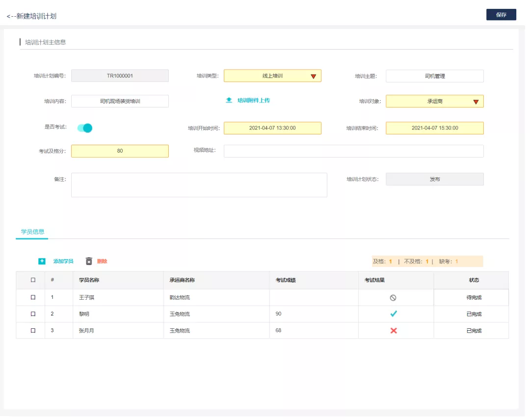This screenshot has height=420, width=530.
Task: Click the green plus add-student icon
Action: click(x=42, y=261)
